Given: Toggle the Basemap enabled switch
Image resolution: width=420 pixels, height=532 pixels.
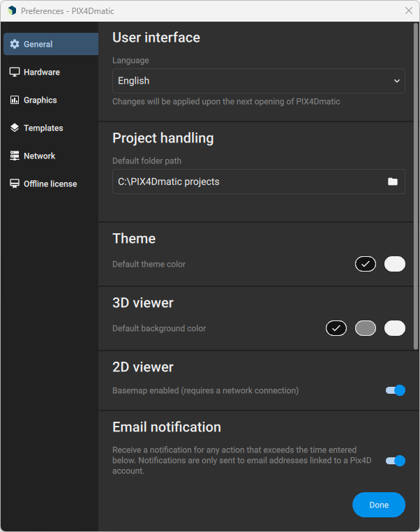Looking at the screenshot, I should [x=396, y=390].
